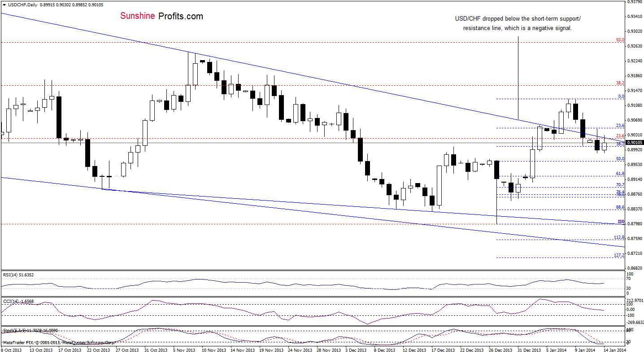
Task: Click the annotation 'USD/CHF dropped below the short-term support/'
Action: click(518, 19)
